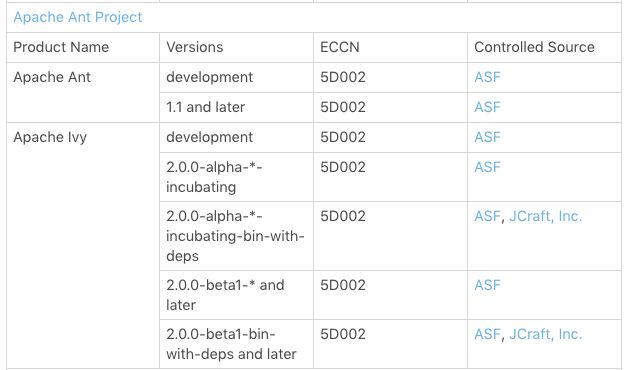The height and width of the screenshot is (370, 627).
Task: Click ASF link for 2.0.0-alpha-*-incubating row
Action: 487,167
